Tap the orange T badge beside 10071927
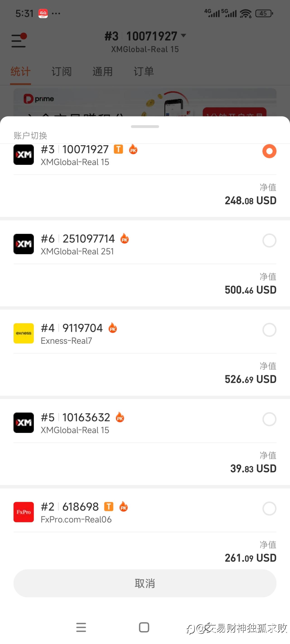This screenshot has width=290, height=644. coord(118,149)
